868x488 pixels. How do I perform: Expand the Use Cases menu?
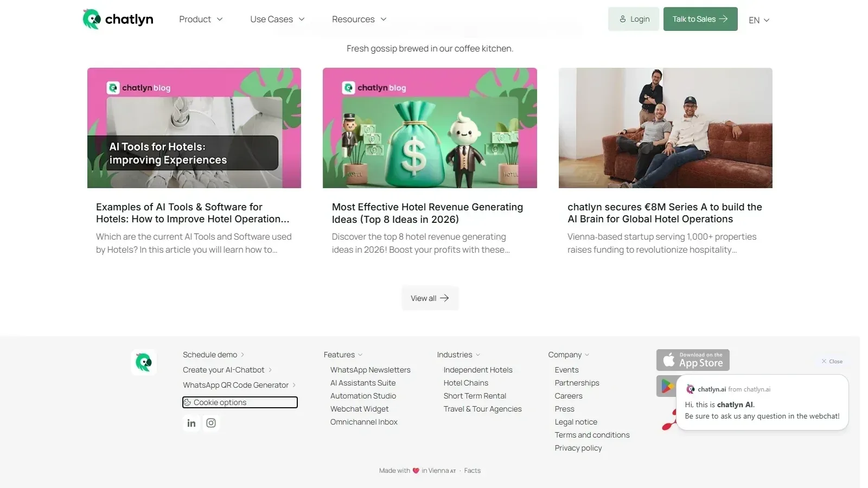pyautogui.click(x=277, y=19)
